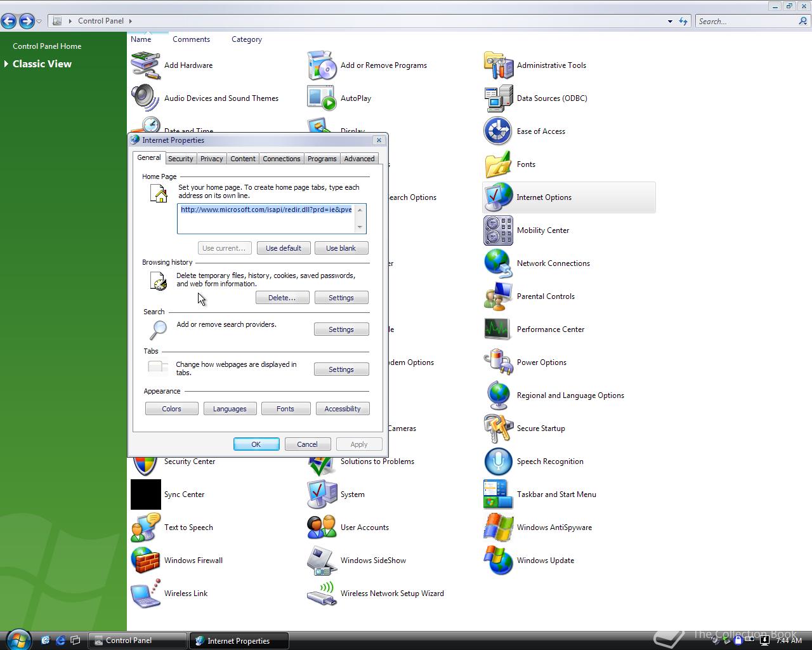Click home page box scroll down arrow
Viewport: 812px width, 650px height.
click(x=360, y=227)
